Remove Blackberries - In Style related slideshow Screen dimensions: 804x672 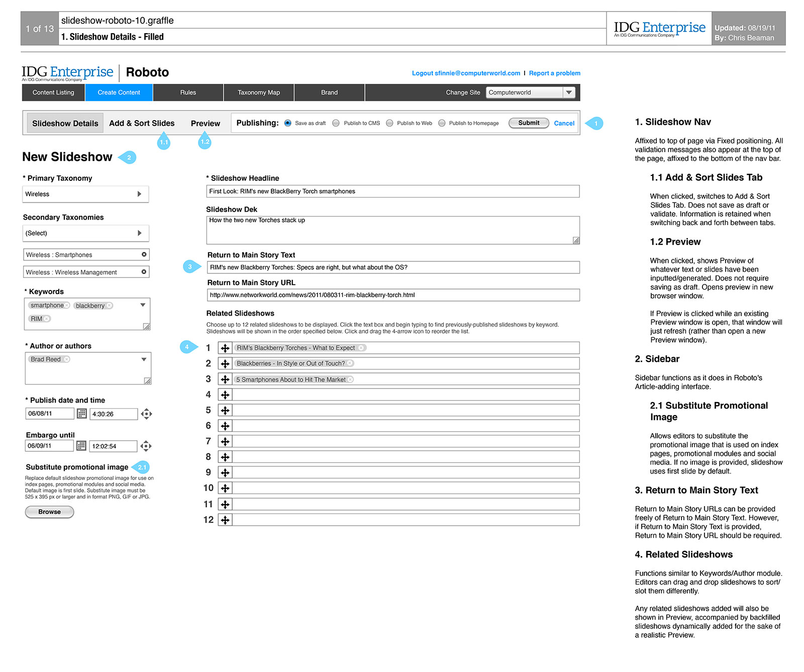coord(350,363)
